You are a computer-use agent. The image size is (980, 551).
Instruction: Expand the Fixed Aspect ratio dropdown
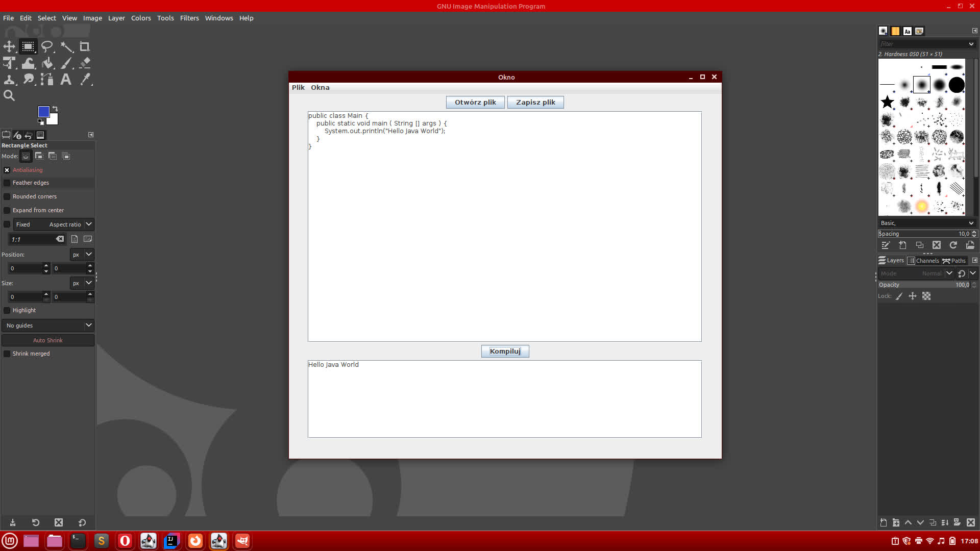89,224
